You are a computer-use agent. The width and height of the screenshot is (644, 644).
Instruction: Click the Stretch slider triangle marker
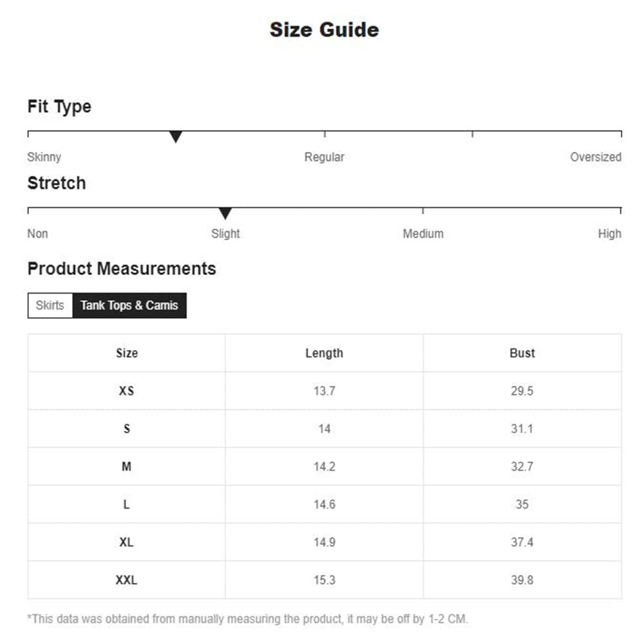pyautogui.click(x=225, y=213)
